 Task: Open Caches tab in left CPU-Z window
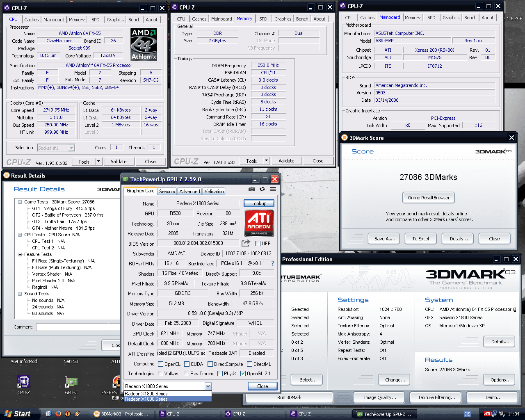pos(32,20)
